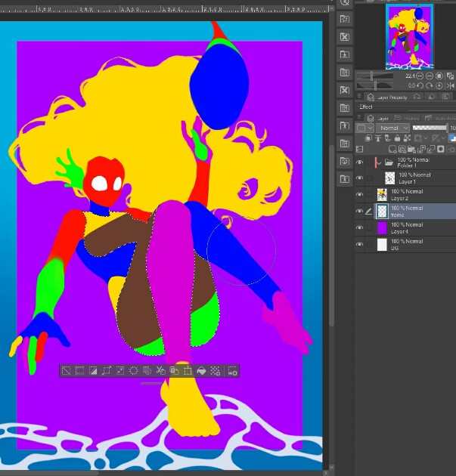Rotate canvas right in Navigator
The width and height of the screenshot is (456, 476).
pos(430,85)
